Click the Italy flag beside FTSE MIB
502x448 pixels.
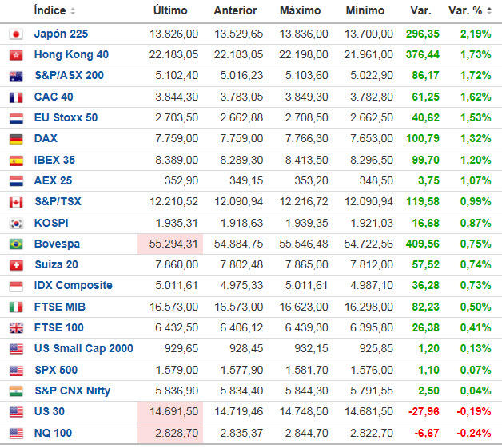(15, 307)
